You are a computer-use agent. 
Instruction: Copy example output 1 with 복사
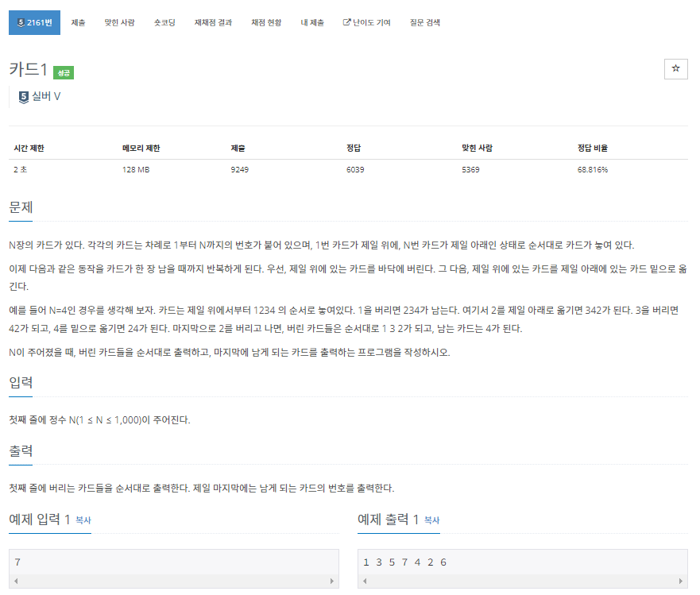431,520
